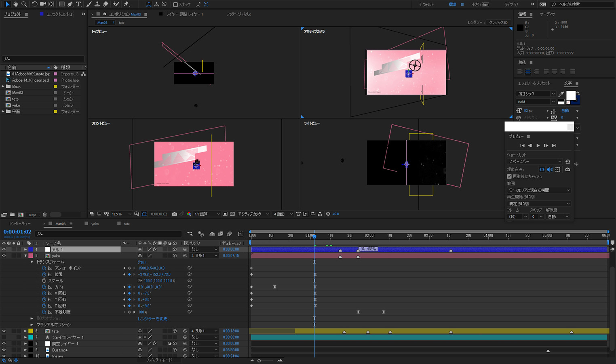Select the Selection arrow tool

click(7, 4)
